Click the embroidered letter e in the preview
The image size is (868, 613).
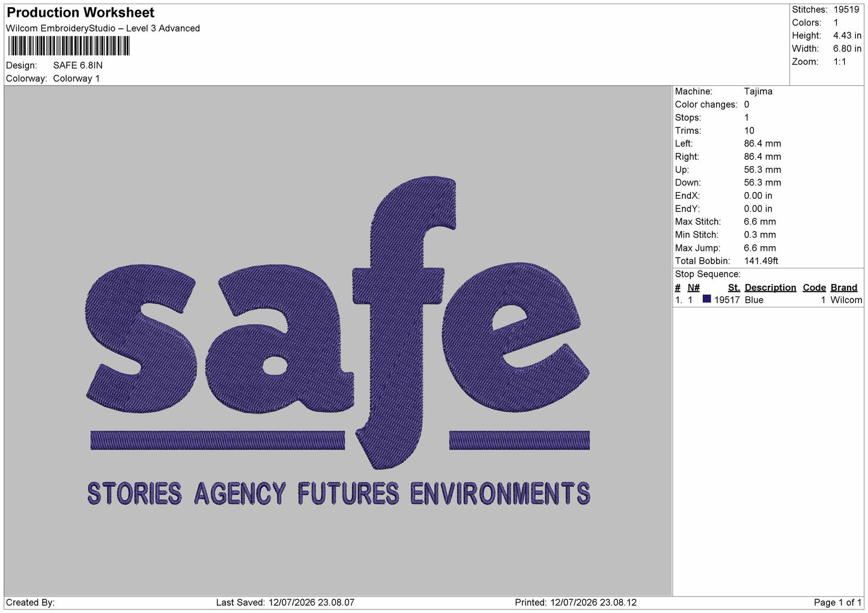click(x=517, y=337)
